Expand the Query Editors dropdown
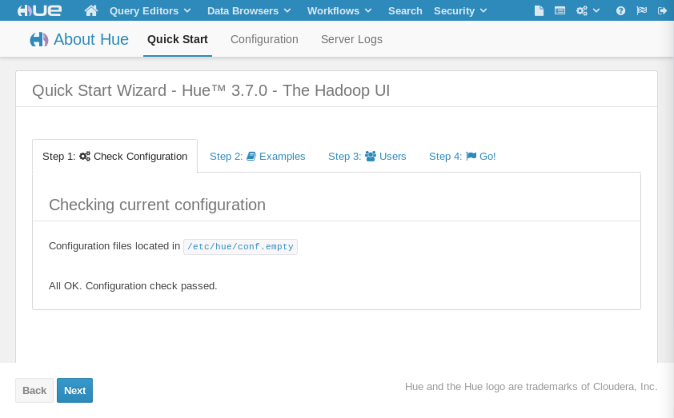Screen dimensions: 674x418 (x=150, y=11)
